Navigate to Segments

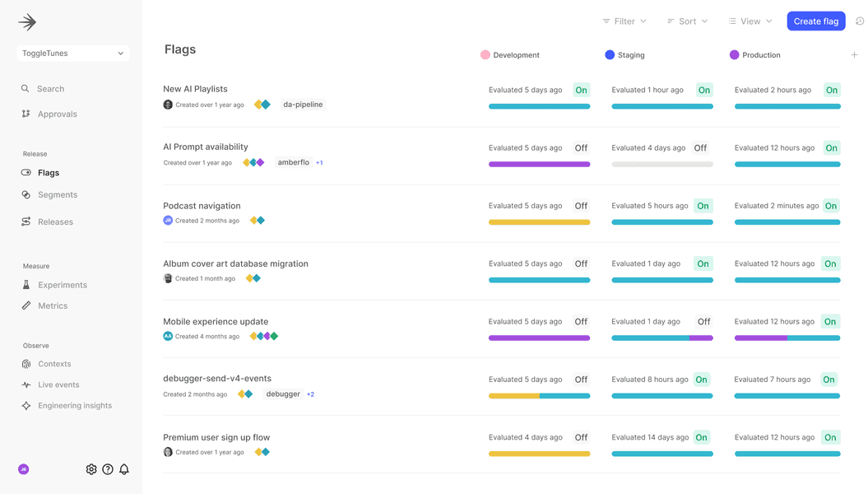point(57,194)
